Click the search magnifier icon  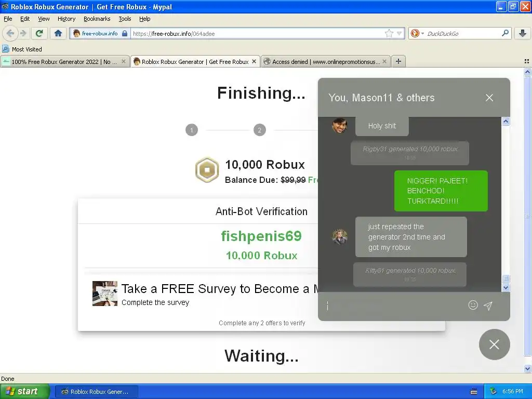pos(505,33)
